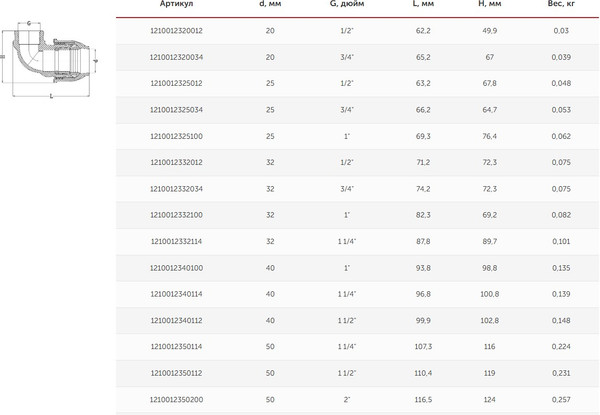Choose article 1210012332034
Viewport: 600px width, 415px height.
(175, 188)
